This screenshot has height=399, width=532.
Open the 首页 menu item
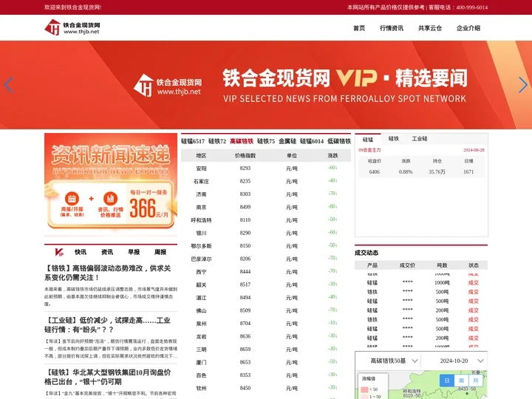pyautogui.click(x=359, y=28)
